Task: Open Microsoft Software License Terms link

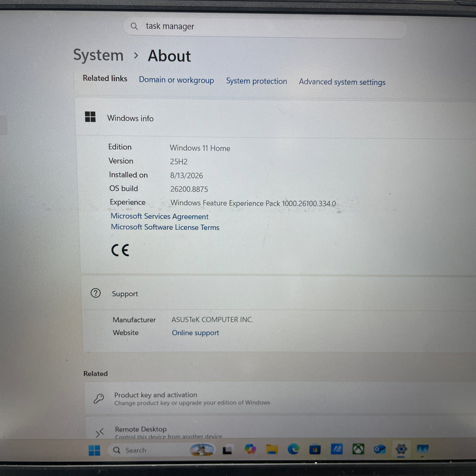Action: pos(165,227)
